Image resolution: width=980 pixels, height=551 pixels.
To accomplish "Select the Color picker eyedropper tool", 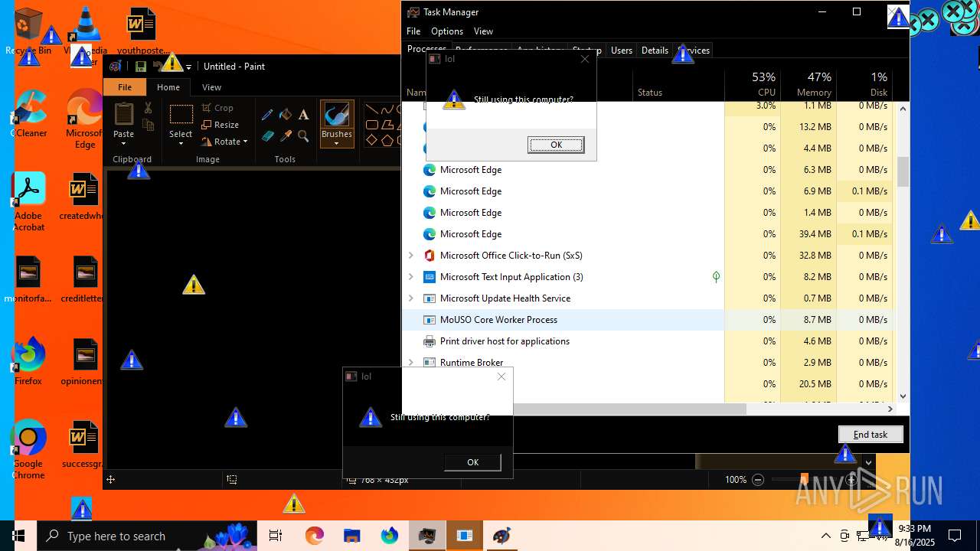I will coord(286,136).
